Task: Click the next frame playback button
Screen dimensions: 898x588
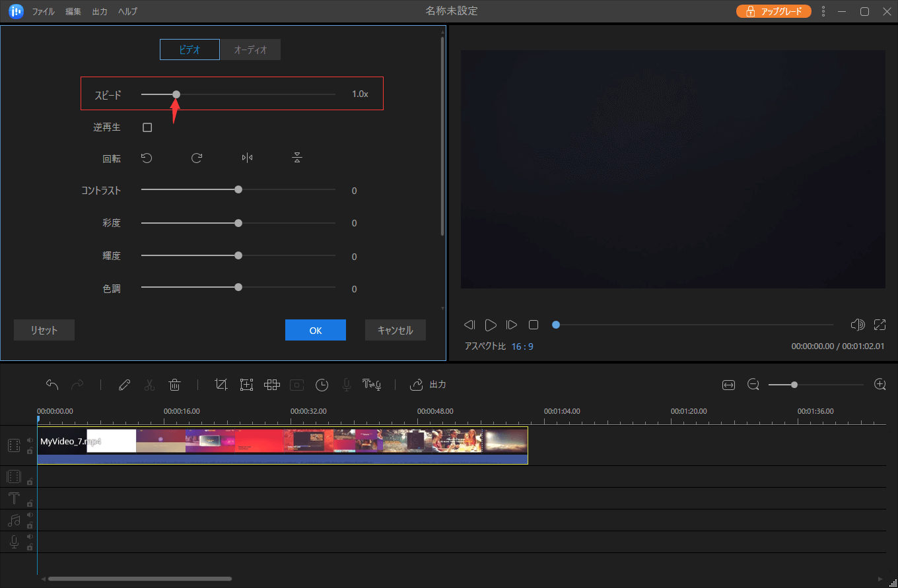Action: point(512,325)
